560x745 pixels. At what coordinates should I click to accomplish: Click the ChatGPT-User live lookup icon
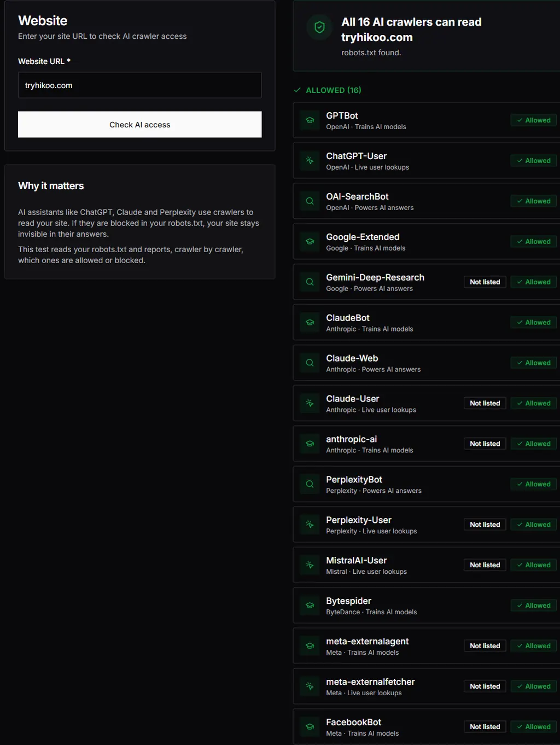tap(310, 161)
